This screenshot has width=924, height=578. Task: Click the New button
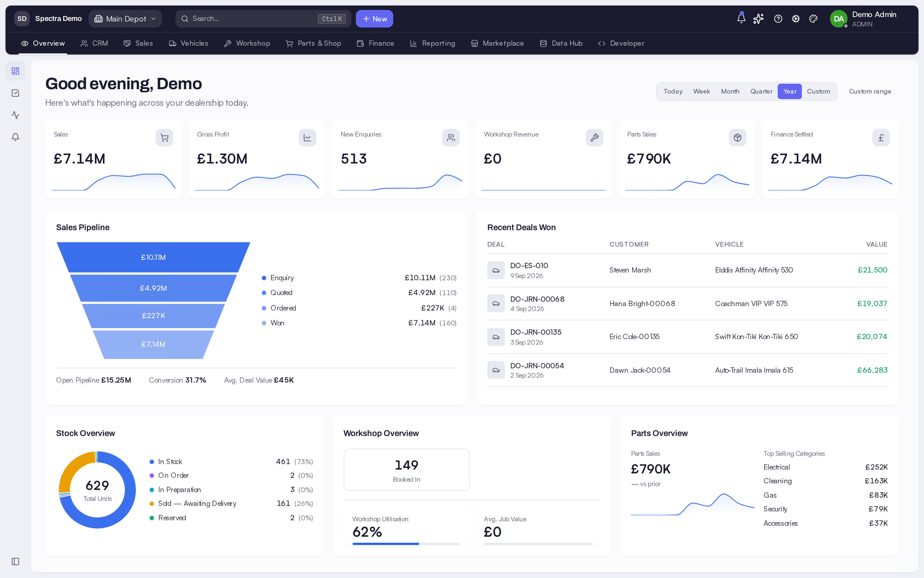(374, 19)
